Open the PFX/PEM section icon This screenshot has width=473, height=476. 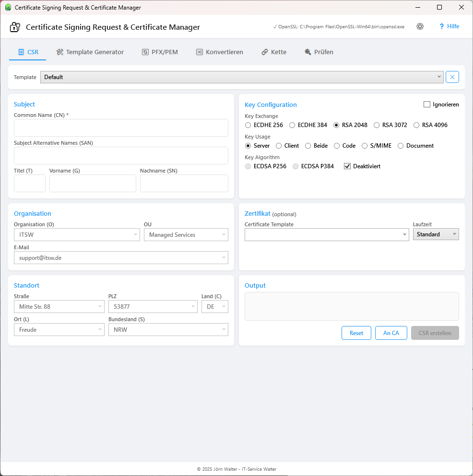[x=147, y=52]
